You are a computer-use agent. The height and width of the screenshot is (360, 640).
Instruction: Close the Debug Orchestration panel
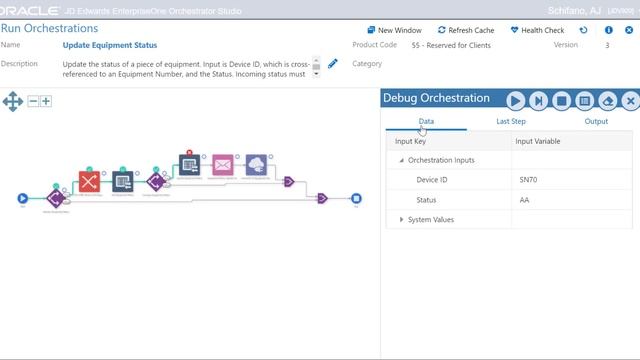[x=631, y=101]
